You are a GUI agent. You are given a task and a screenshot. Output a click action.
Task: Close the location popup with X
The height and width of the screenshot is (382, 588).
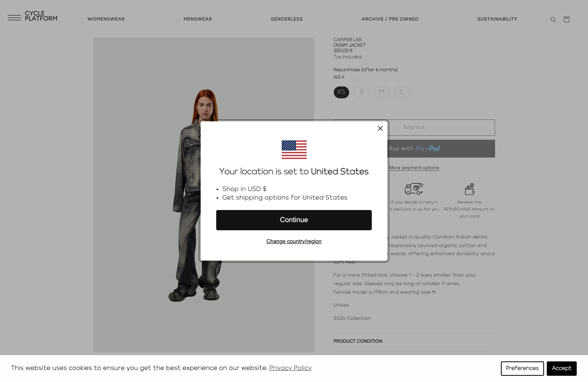[380, 128]
